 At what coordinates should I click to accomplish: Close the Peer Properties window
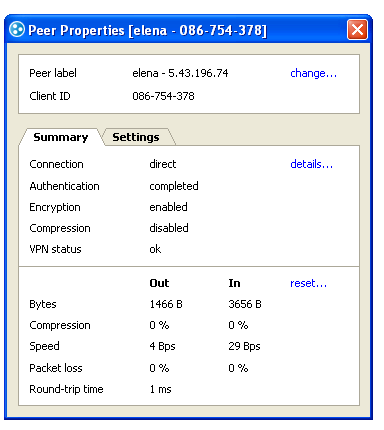pyautogui.click(x=357, y=30)
